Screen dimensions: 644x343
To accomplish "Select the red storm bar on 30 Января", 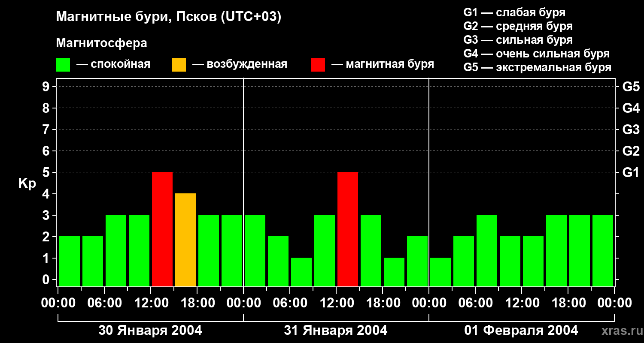I will pos(162,229).
